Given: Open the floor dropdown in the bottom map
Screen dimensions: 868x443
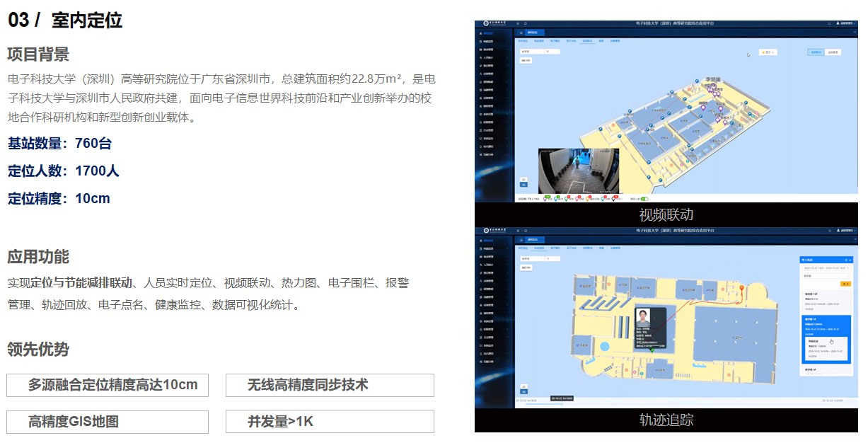Looking at the screenshot, I should point(551,258).
